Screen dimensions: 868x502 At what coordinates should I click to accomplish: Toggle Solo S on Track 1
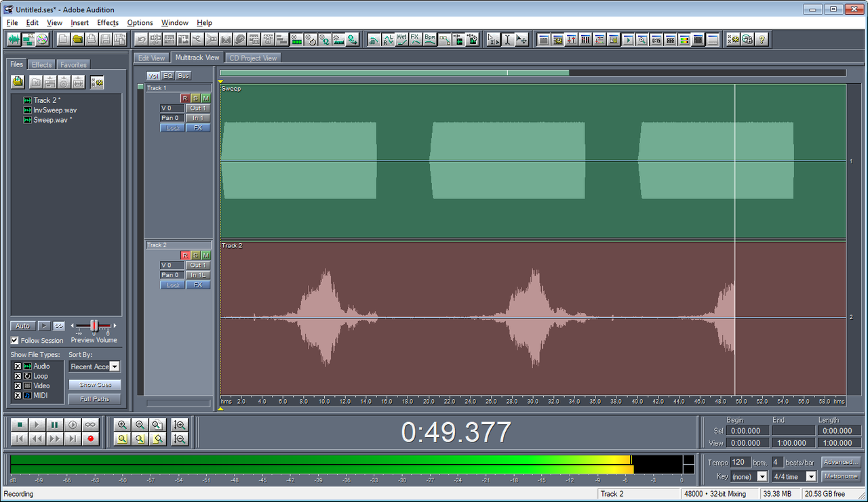pyautogui.click(x=195, y=98)
